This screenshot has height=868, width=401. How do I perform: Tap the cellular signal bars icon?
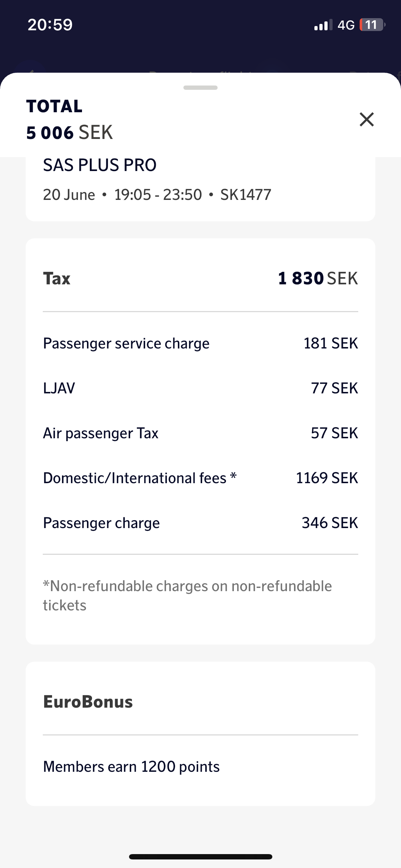tap(323, 25)
